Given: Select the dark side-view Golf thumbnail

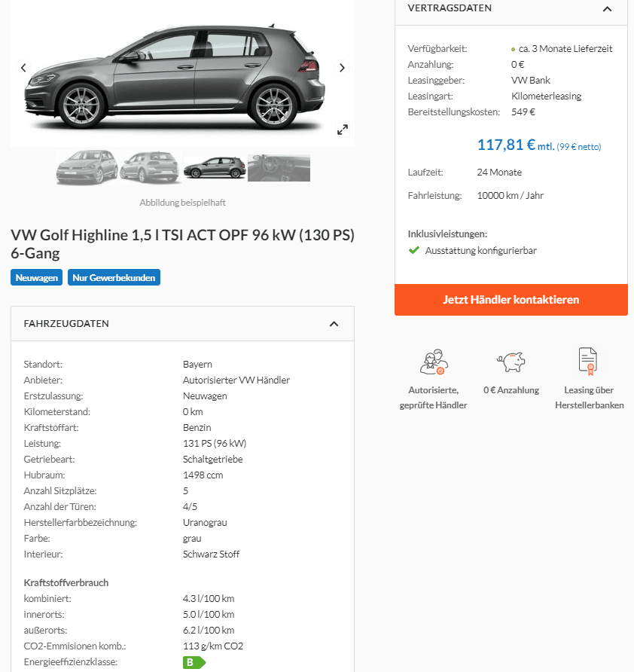Looking at the screenshot, I should [x=215, y=168].
